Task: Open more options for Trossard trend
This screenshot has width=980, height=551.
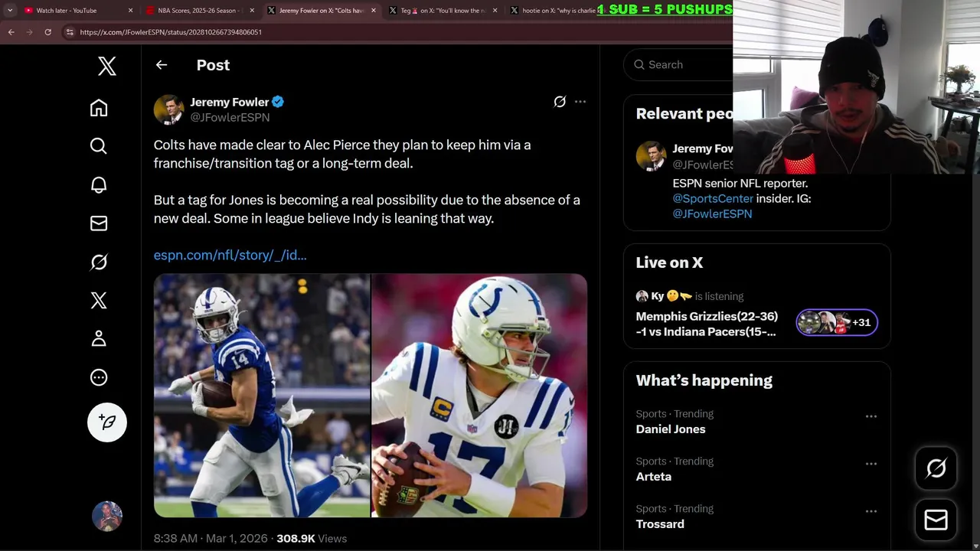Action: pos(871,511)
